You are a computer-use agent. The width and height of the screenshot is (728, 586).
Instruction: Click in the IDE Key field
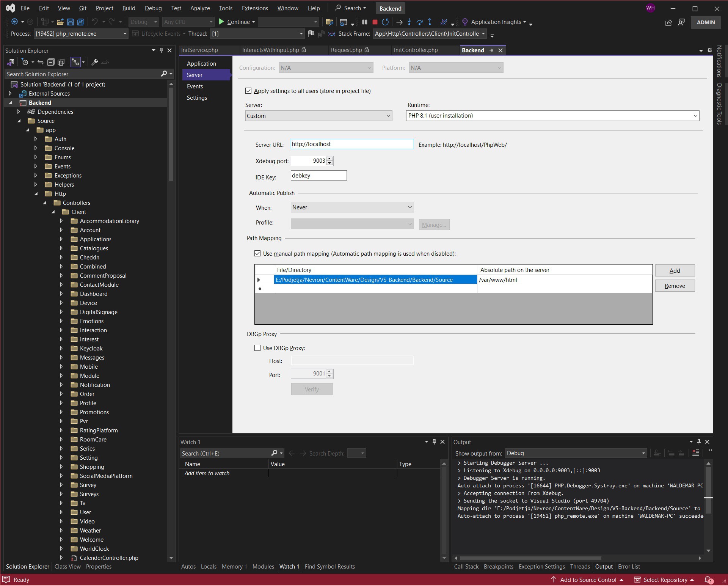click(x=318, y=176)
